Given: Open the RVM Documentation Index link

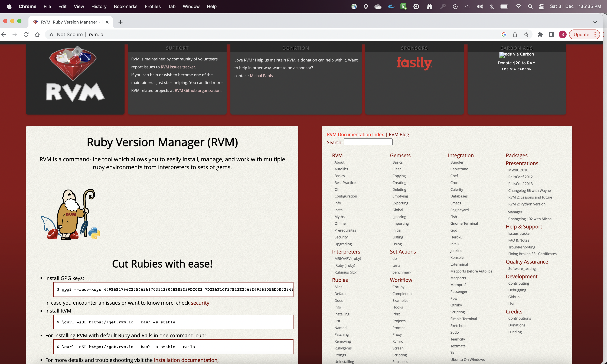Looking at the screenshot, I should coord(355,135).
